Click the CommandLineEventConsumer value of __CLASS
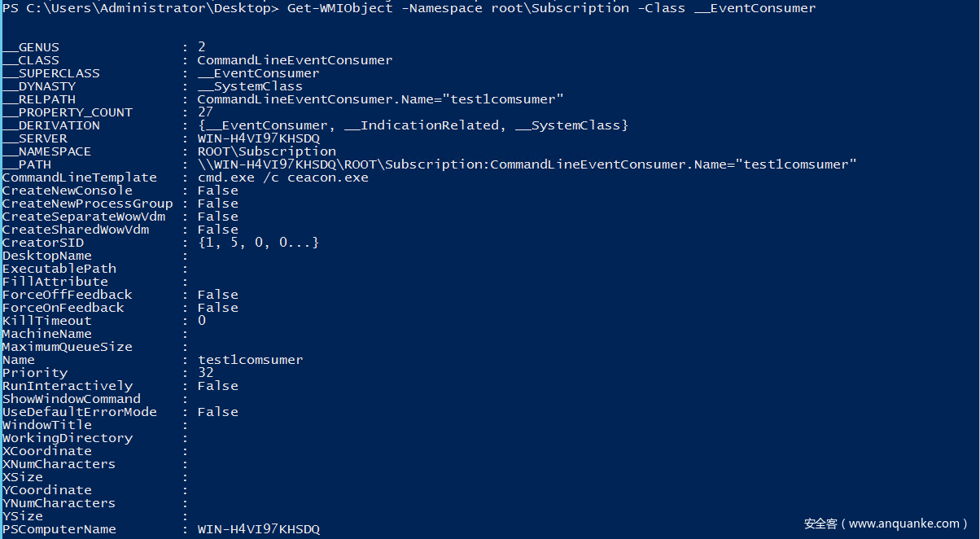This screenshot has width=980, height=539. pos(295,60)
